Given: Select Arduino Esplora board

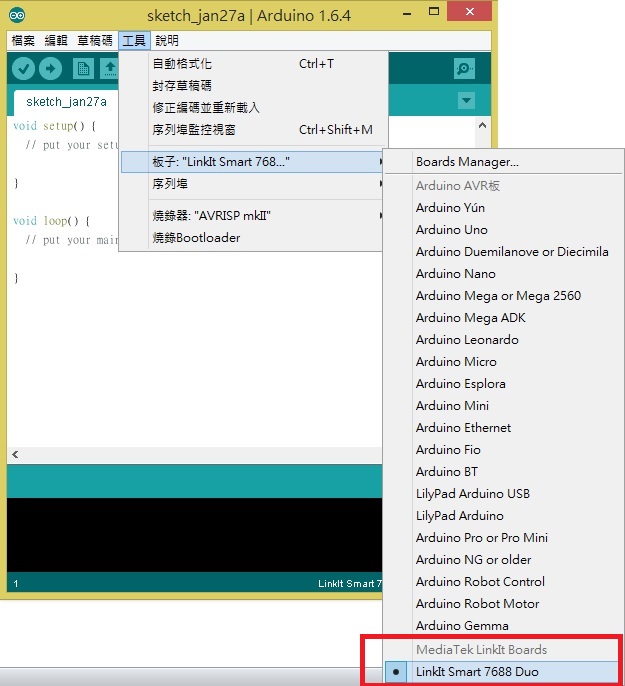Looking at the screenshot, I should (503, 384).
